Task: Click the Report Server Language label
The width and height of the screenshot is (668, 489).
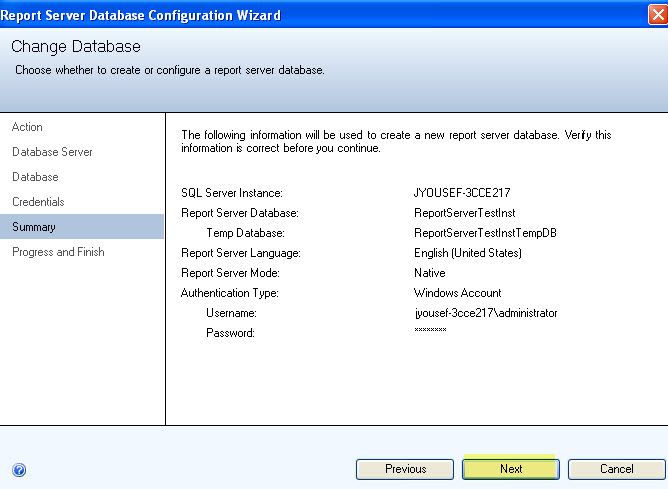Action: (241, 253)
